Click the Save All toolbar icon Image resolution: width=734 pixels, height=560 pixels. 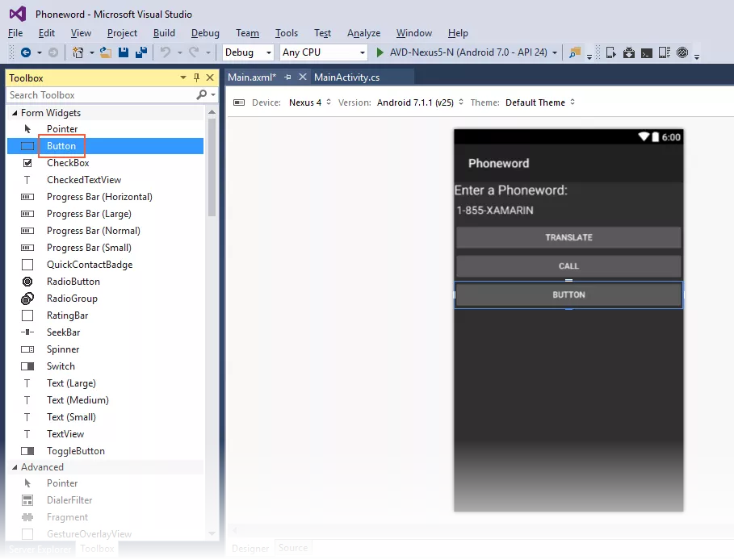click(141, 52)
